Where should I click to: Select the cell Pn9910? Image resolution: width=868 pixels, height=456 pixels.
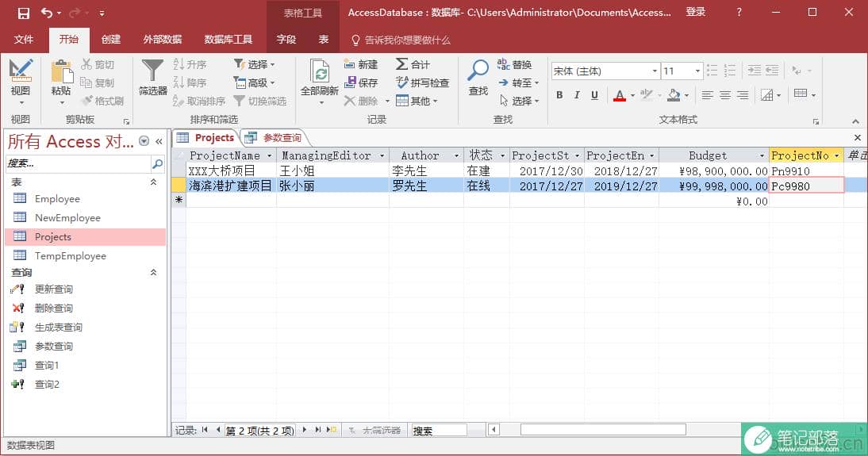click(806, 171)
